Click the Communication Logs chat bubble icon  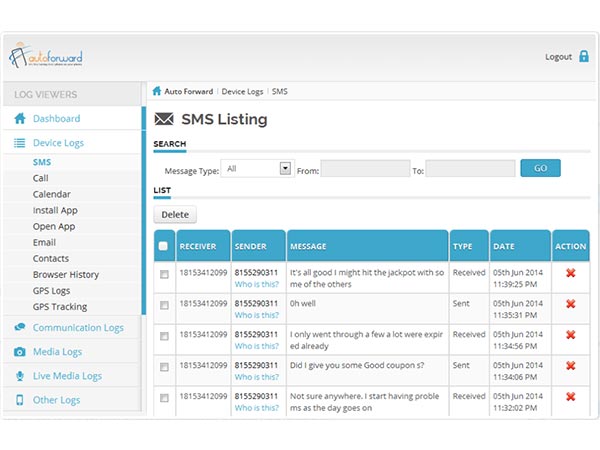[x=19, y=328]
